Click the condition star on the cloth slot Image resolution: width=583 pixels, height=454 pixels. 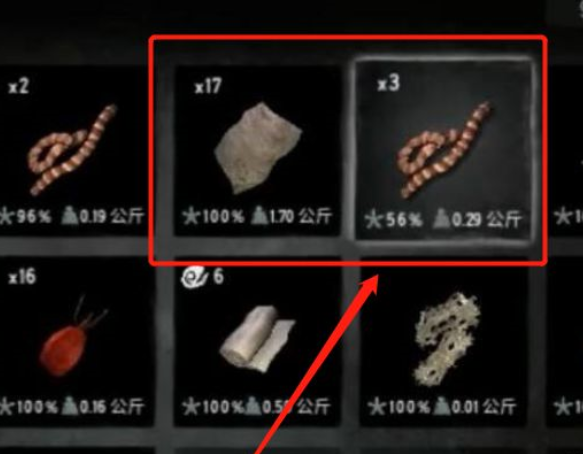[x=191, y=216]
